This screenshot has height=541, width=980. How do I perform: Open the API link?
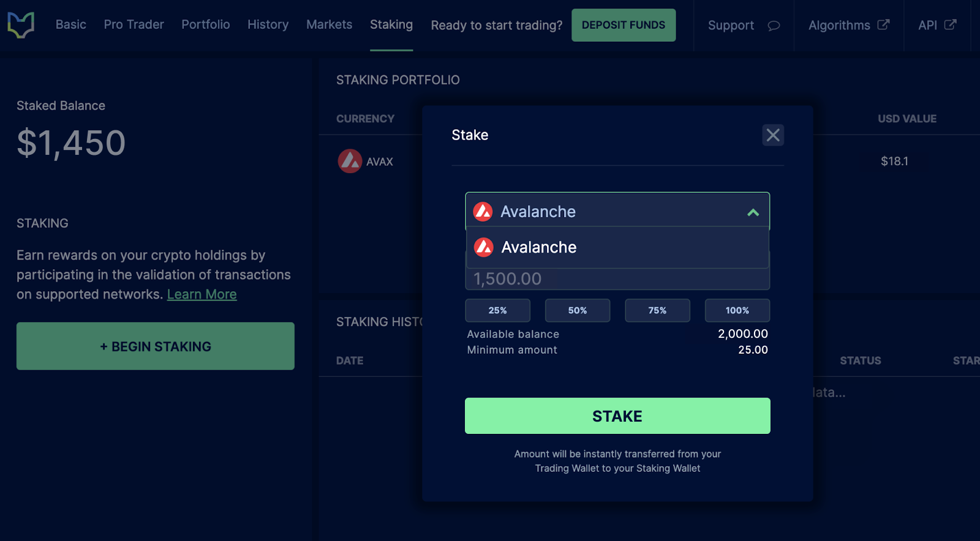[927, 25]
